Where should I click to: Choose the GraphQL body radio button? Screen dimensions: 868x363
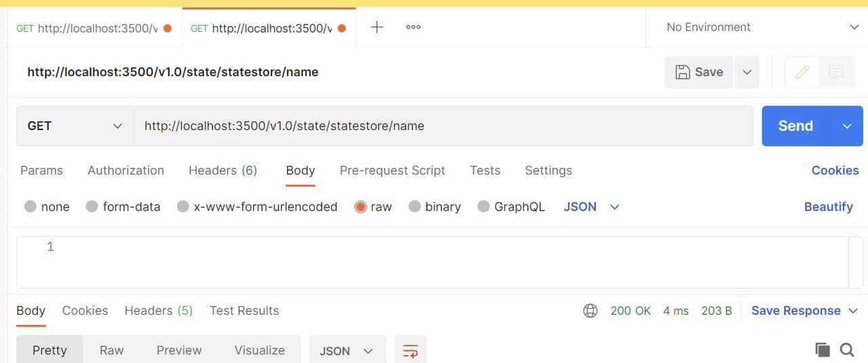pos(484,207)
